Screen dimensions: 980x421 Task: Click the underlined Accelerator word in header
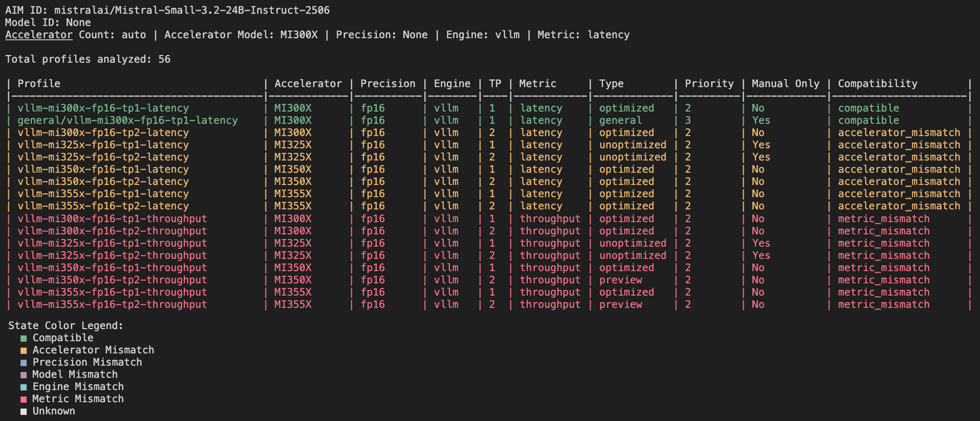pyautogui.click(x=39, y=35)
